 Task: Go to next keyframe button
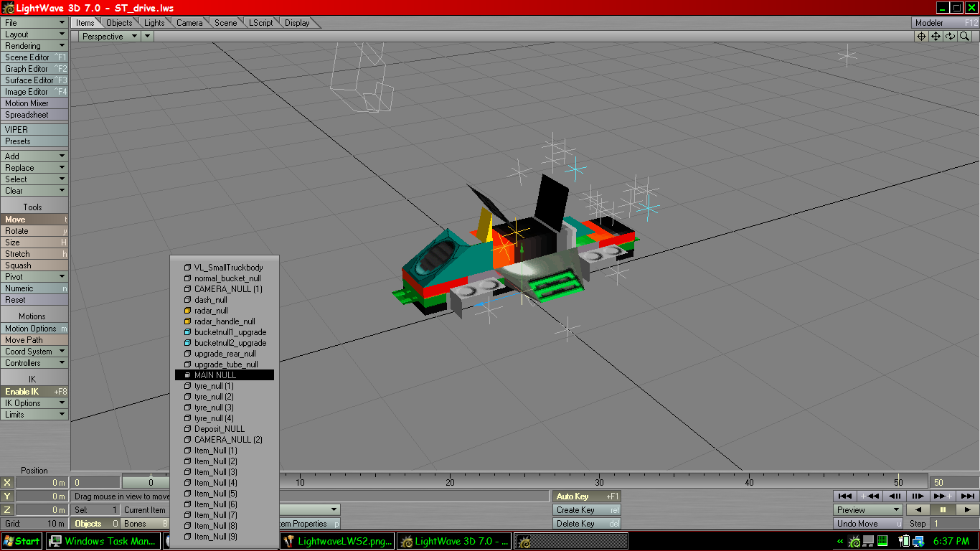[942, 496]
